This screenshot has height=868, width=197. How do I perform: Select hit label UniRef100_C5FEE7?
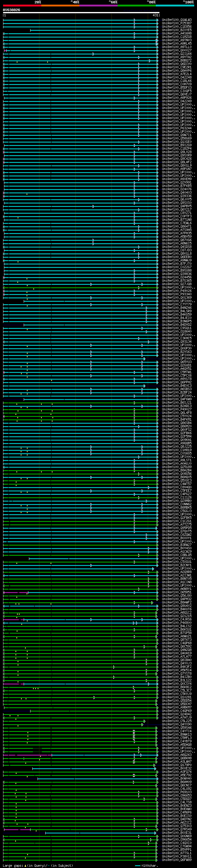(x=177, y=491)
